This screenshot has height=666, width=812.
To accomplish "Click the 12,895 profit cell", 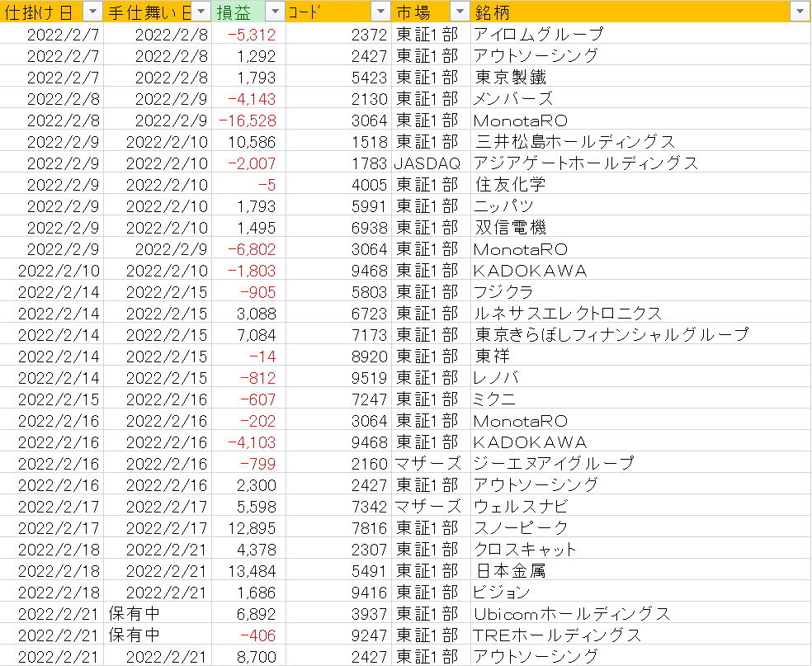I will tap(248, 527).
